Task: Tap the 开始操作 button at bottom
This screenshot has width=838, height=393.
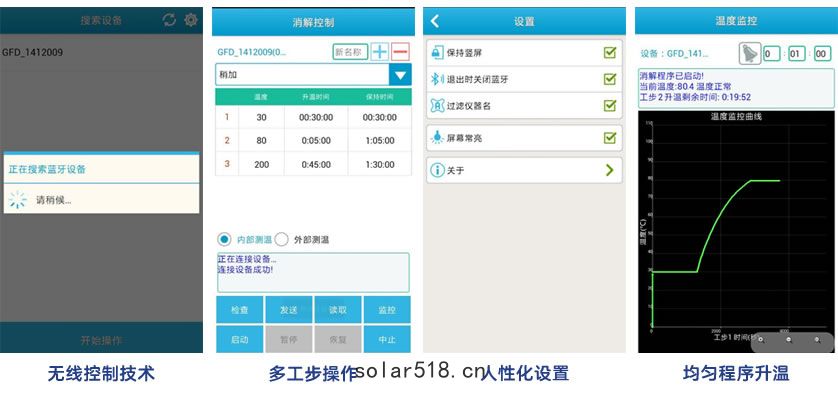Action: click(x=101, y=340)
